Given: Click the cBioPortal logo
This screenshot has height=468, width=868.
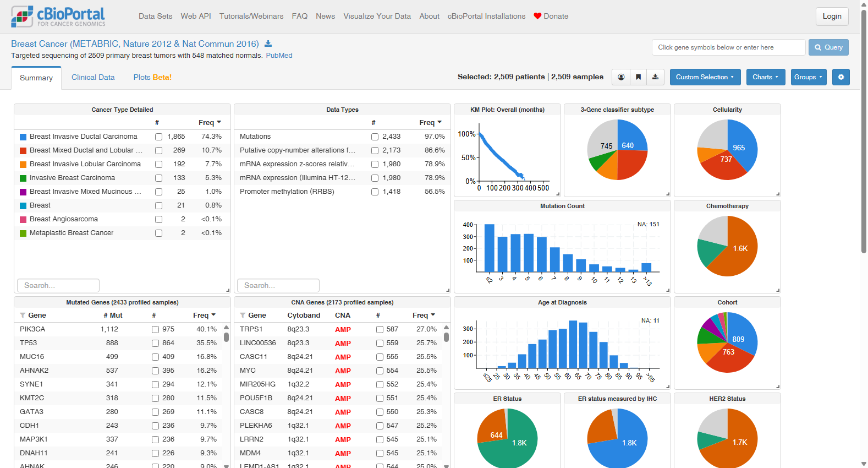Looking at the screenshot, I should [58, 17].
